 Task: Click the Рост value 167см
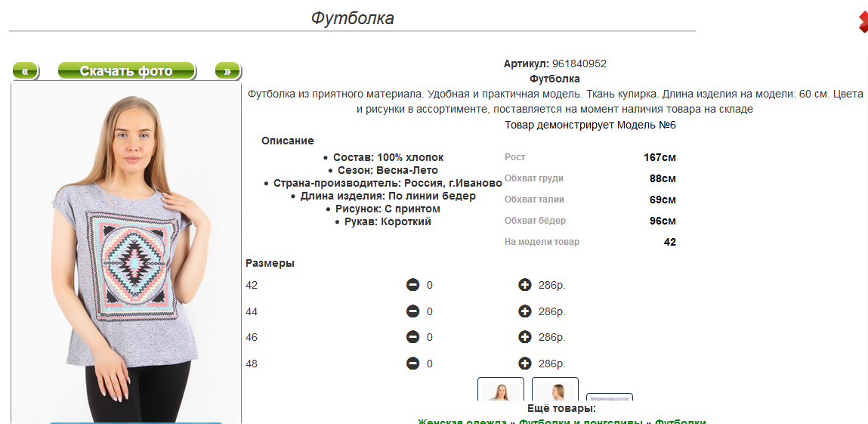(x=659, y=158)
